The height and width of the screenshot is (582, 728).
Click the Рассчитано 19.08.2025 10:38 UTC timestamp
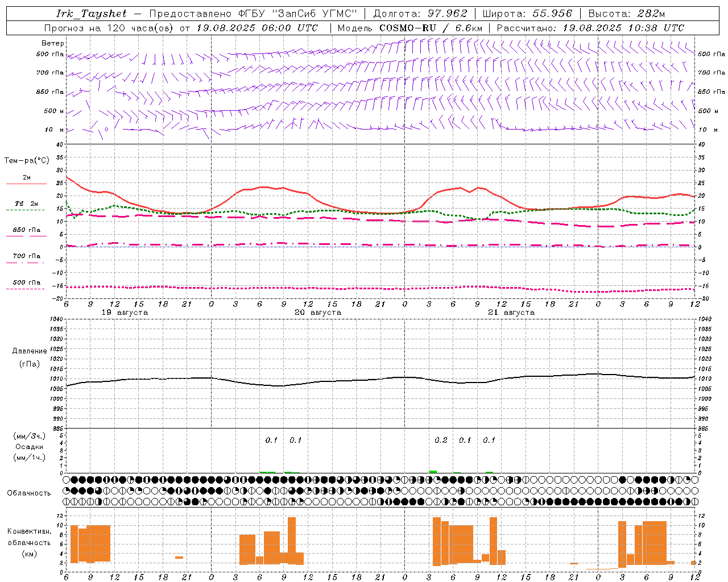[x=591, y=28]
